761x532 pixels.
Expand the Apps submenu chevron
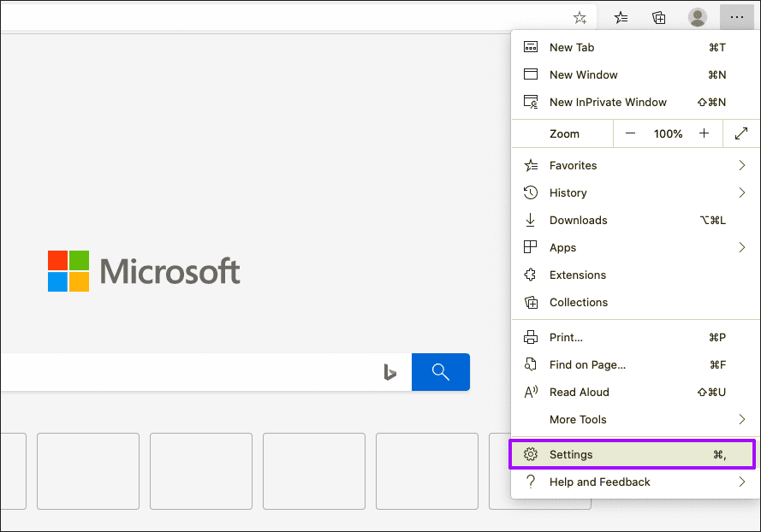[741, 247]
